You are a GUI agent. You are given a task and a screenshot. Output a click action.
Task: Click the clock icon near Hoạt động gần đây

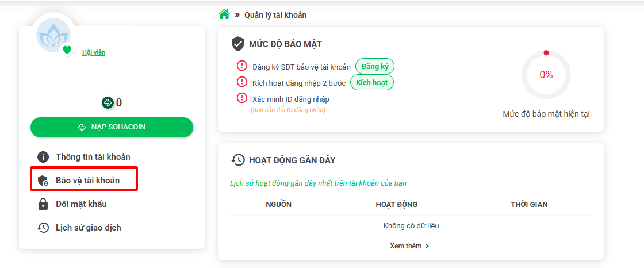[x=237, y=160]
